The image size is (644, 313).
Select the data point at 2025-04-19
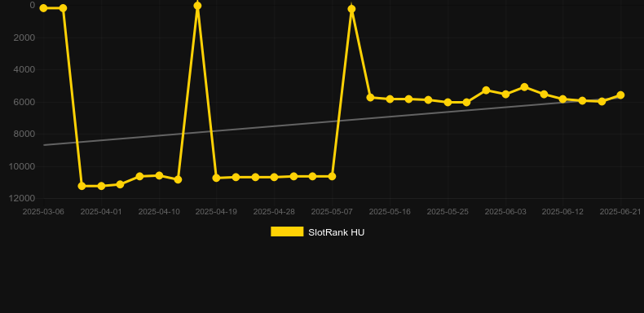click(x=217, y=178)
